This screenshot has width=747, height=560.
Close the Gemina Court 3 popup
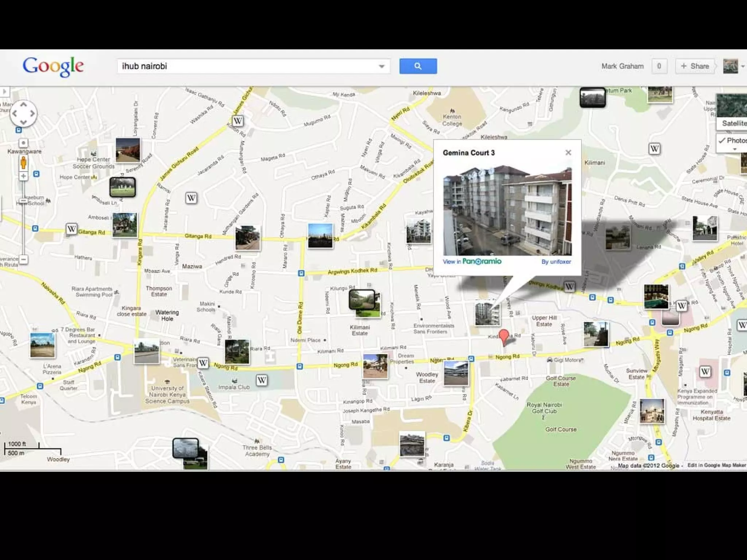coord(568,152)
